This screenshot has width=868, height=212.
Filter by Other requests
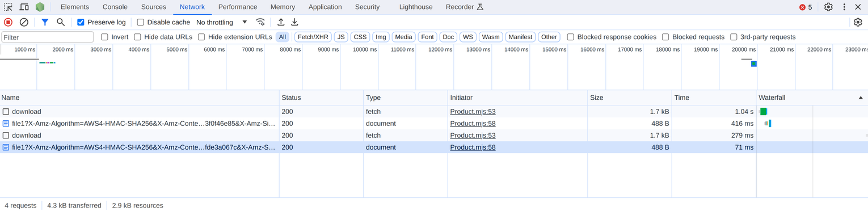tap(549, 37)
